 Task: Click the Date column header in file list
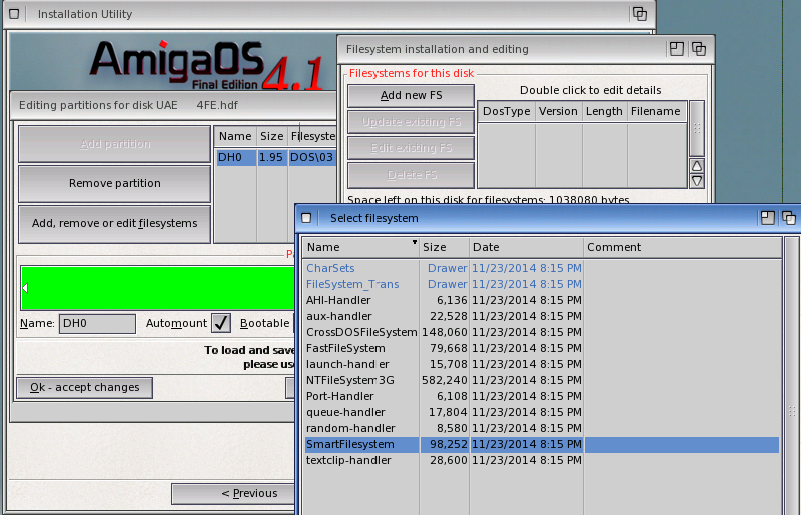click(526, 247)
